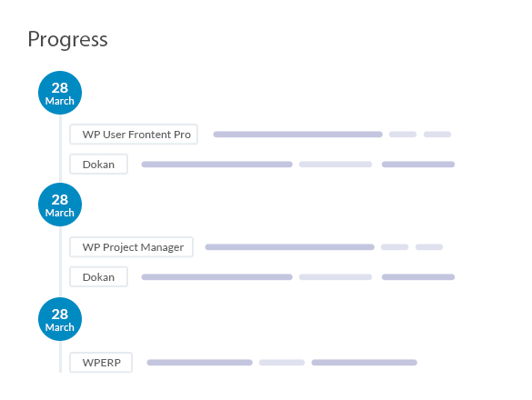This screenshot has height=400, width=532.
Task: Click the rightmost dark bar in first Dokan row
Action: click(x=418, y=165)
